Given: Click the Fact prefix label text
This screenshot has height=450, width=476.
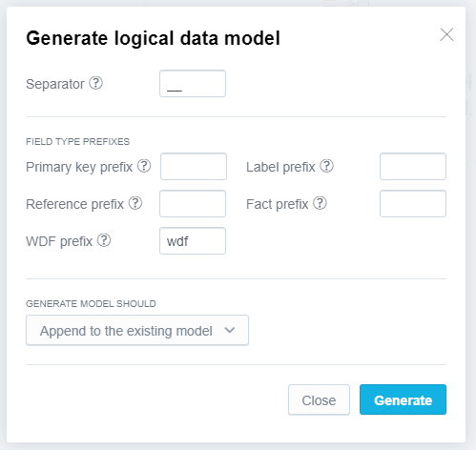Looking at the screenshot, I should point(278,204).
